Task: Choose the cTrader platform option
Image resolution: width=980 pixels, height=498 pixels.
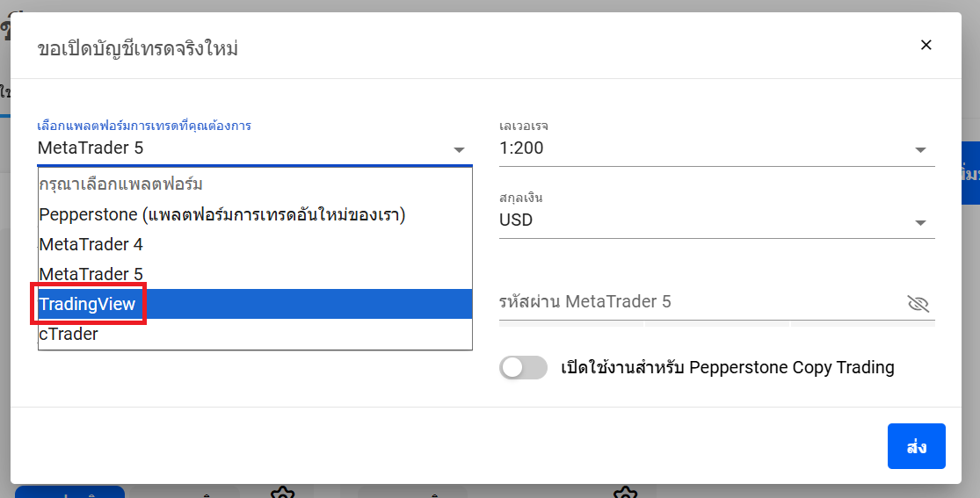Action: 69,334
